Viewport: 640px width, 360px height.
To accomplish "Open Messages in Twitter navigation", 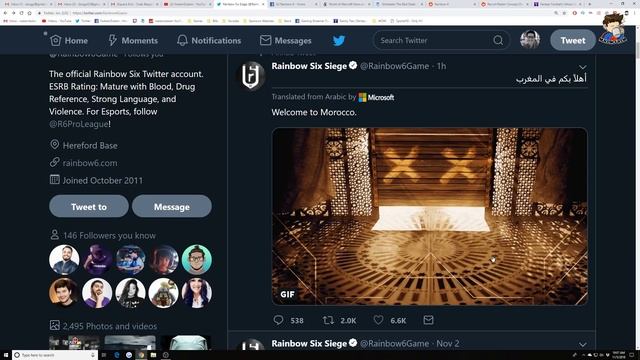I will click(286, 40).
